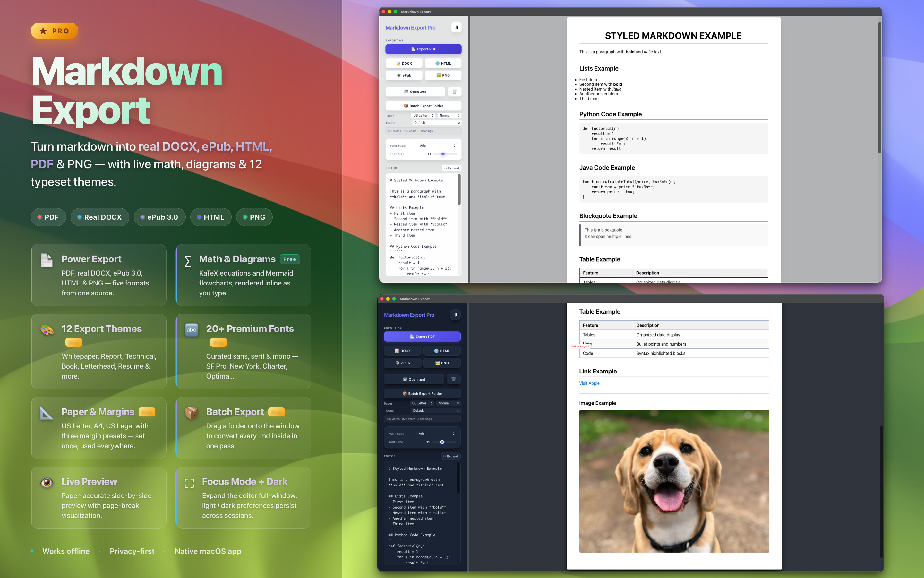This screenshot has width=924, height=578.
Task: Click word count status bar in dark window
Action: [x=422, y=419]
